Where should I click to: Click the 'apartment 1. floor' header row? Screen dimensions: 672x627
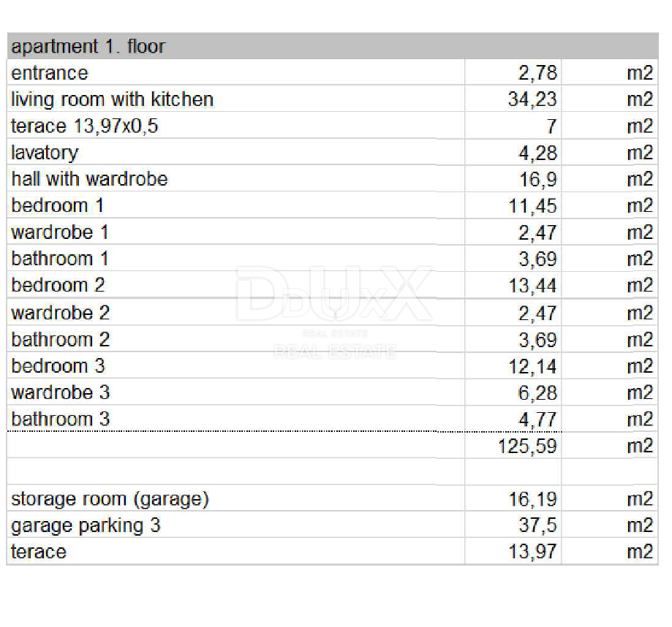click(x=88, y=47)
